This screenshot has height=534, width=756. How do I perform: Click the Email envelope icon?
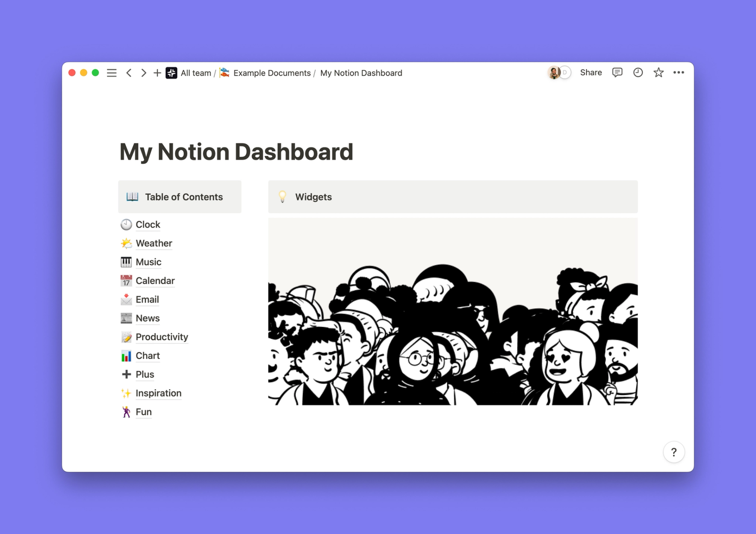[126, 299]
